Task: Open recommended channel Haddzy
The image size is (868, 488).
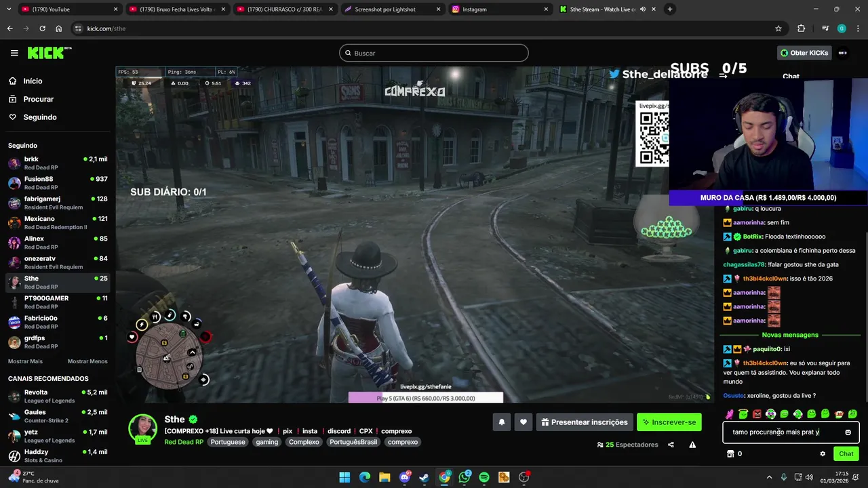Action: [x=58, y=455]
